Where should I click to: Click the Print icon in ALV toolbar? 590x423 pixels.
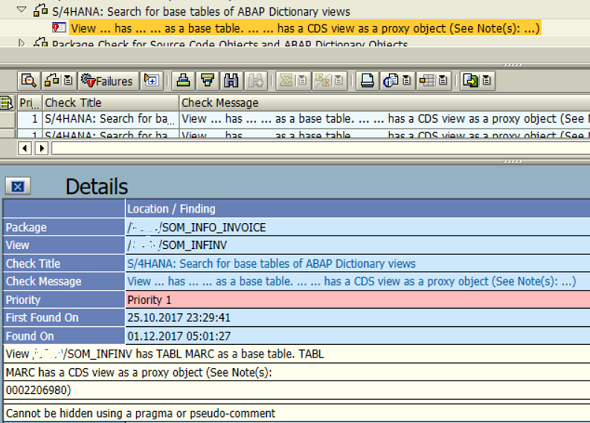(x=367, y=81)
